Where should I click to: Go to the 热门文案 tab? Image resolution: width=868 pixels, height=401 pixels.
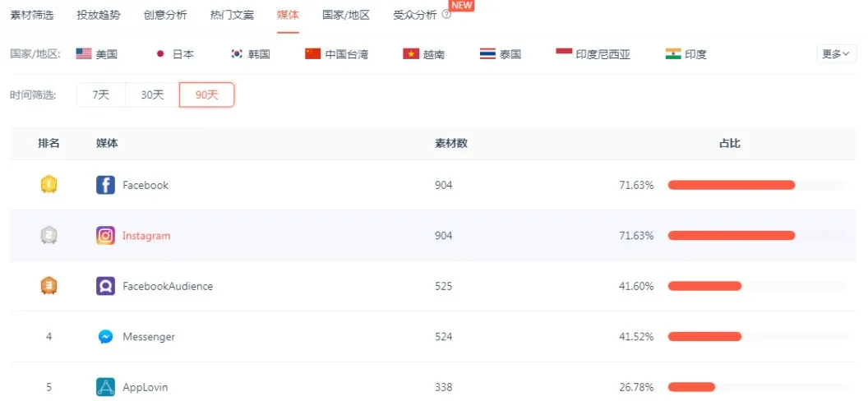232,15
